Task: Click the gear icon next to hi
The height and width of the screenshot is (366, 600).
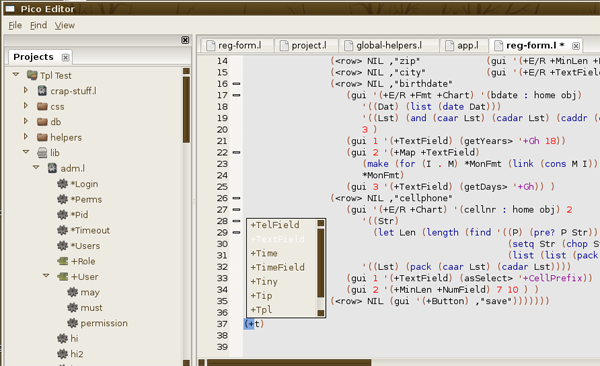Action: [62, 338]
